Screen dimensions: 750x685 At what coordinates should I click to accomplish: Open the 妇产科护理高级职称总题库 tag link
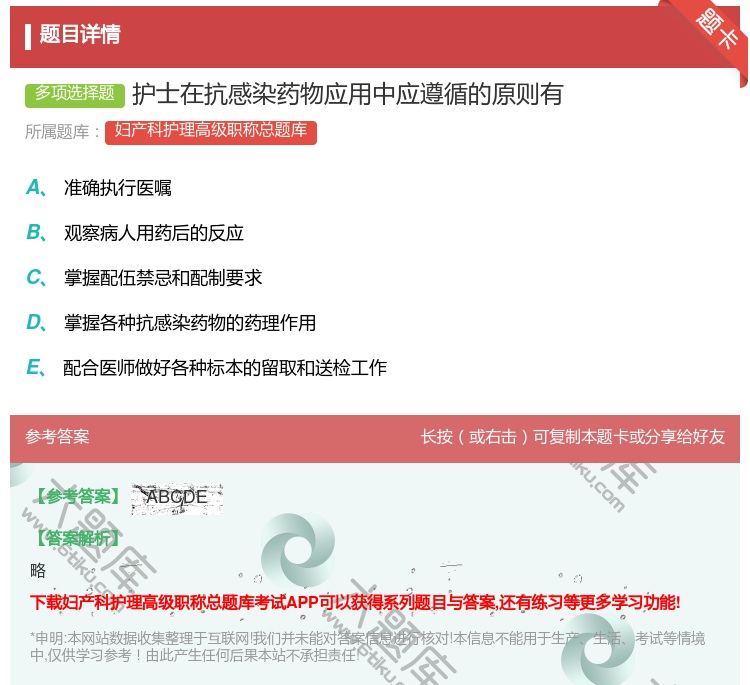coord(210,132)
